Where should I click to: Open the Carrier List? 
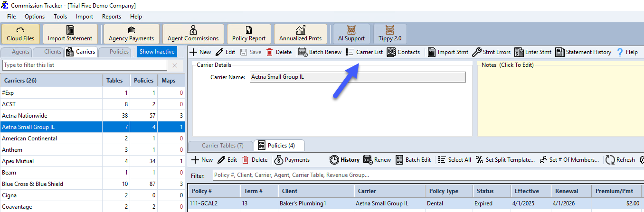364,52
